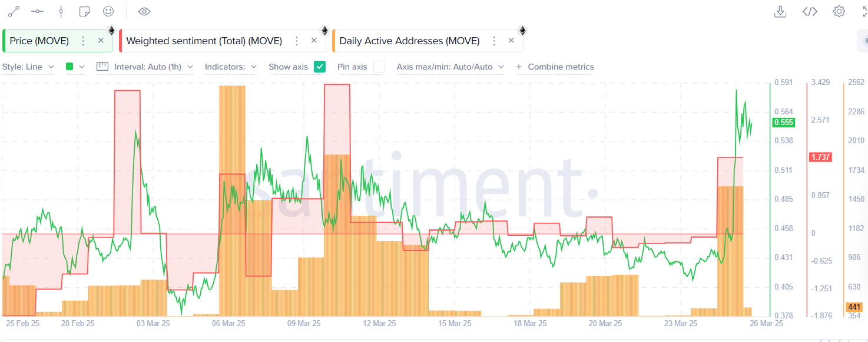
Task: Remove the Daily Active Addresses metric
Action: [511, 41]
